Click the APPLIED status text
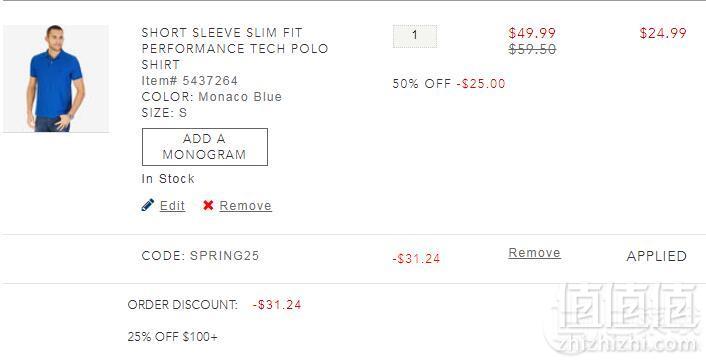This screenshot has height=361, width=706. (656, 256)
